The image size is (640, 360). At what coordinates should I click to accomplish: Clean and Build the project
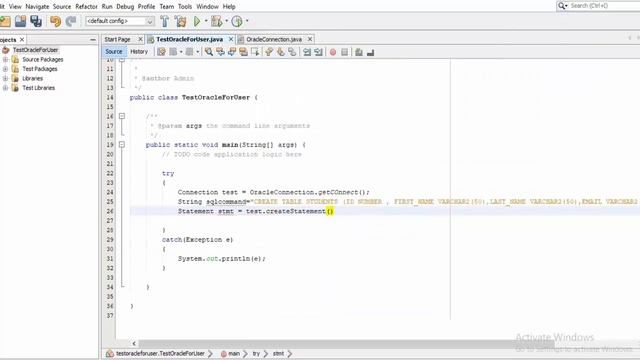click(180, 21)
